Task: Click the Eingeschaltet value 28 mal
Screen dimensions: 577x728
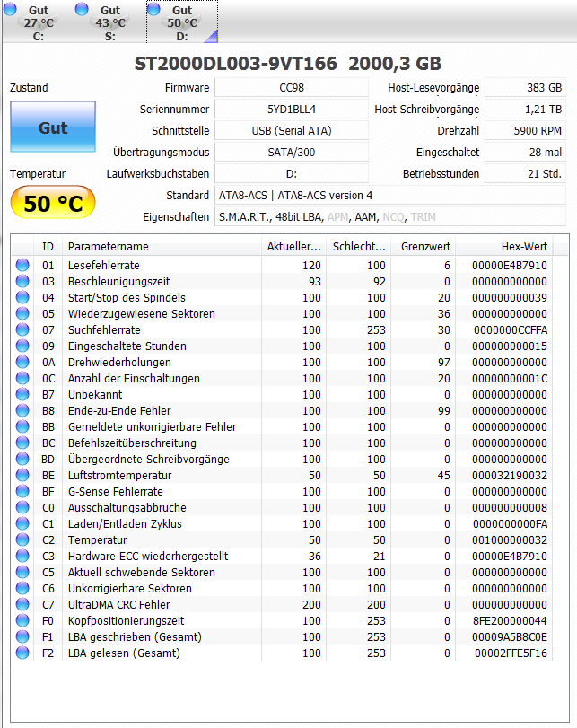Action: [x=526, y=153]
